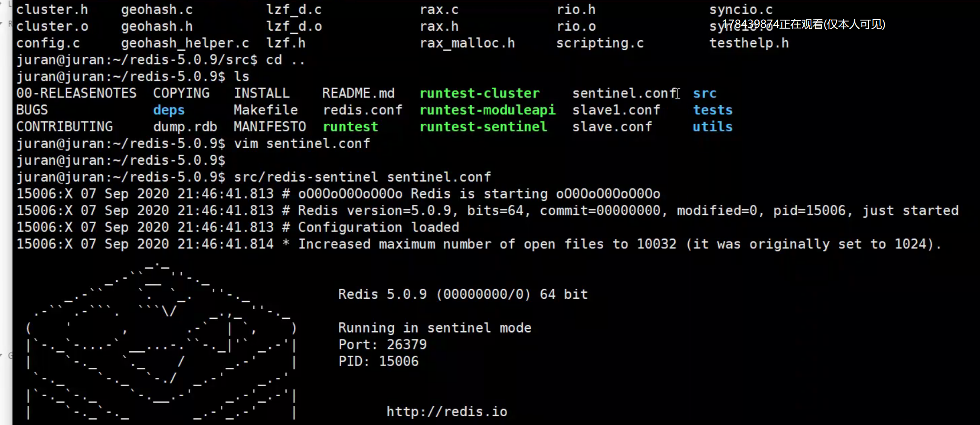This screenshot has height=425, width=980.
Task: Select the syncio.c file name
Action: [741, 10]
